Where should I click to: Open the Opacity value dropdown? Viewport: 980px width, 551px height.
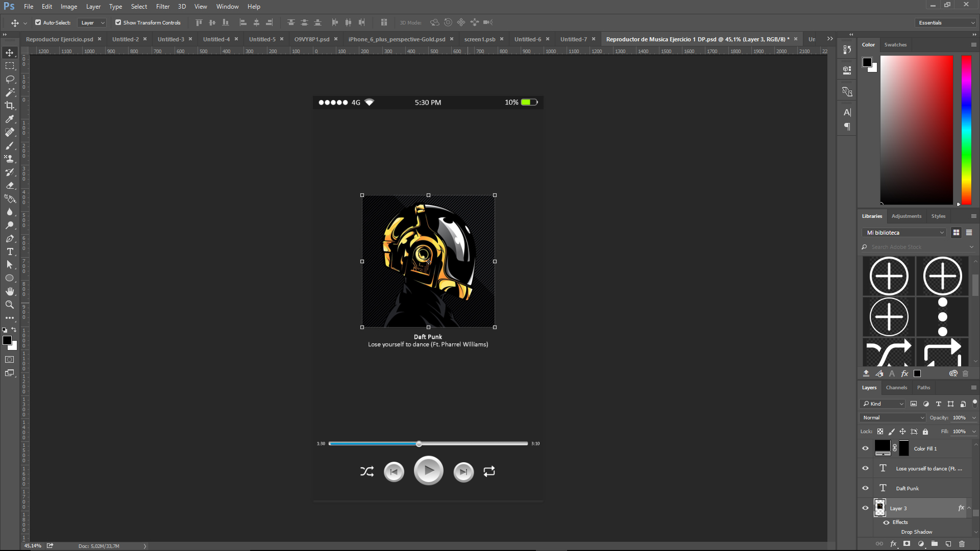click(974, 418)
